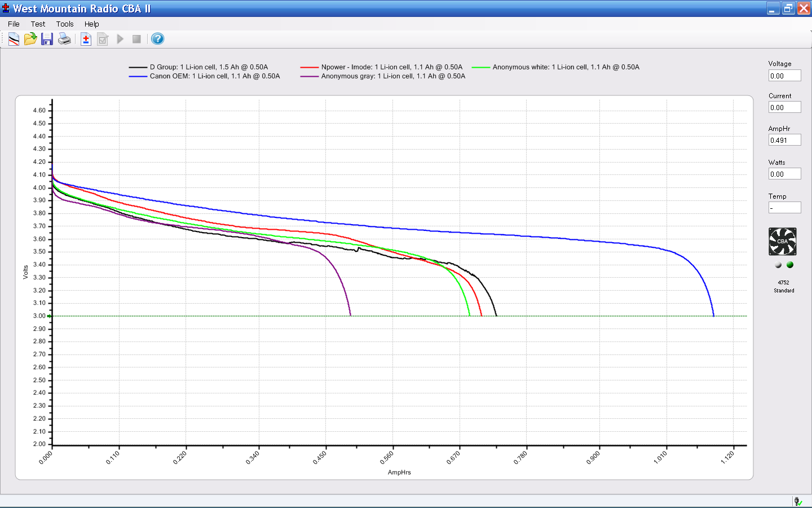Click the New graph toolbar icon
This screenshot has width=812, height=508.
tap(14, 39)
